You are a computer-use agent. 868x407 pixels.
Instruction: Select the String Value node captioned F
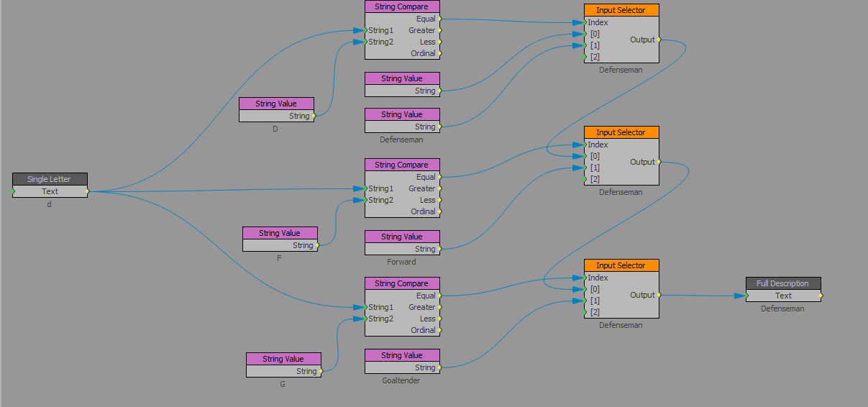pyautogui.click(x=280, y=233)
